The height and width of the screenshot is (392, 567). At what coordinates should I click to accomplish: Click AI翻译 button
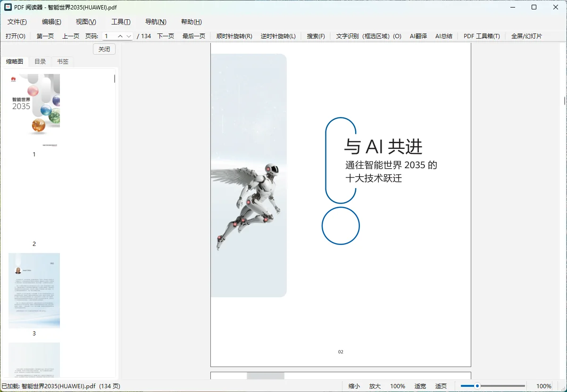(418, 36)
